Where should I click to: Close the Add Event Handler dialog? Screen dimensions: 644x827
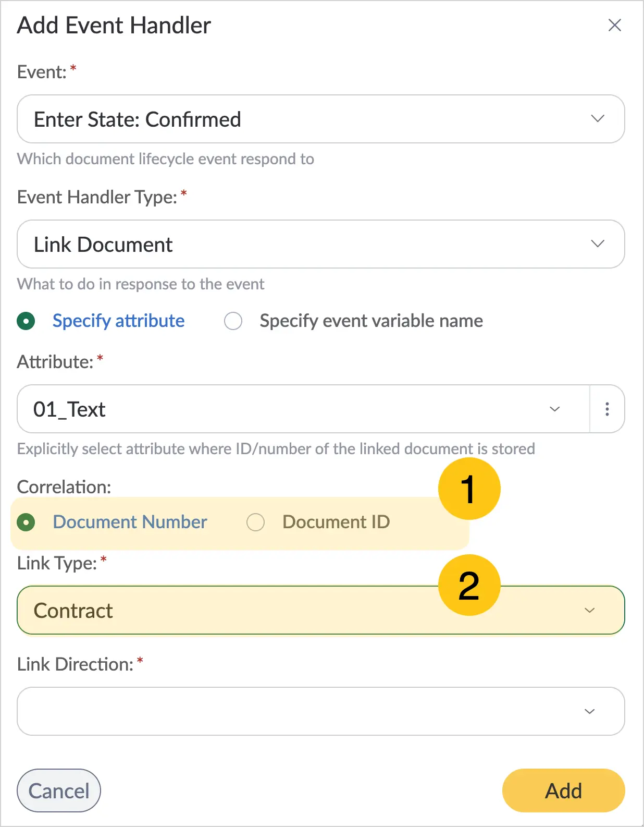(614, 25)
